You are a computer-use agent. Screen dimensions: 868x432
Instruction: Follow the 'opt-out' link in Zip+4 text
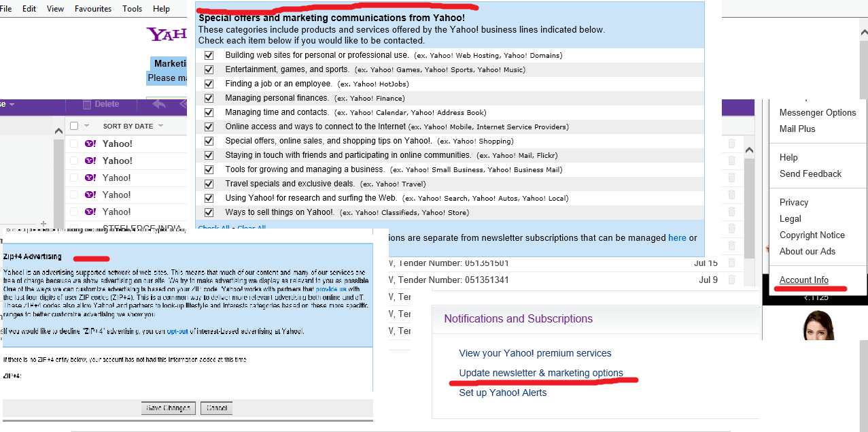(x=179, y=331)
